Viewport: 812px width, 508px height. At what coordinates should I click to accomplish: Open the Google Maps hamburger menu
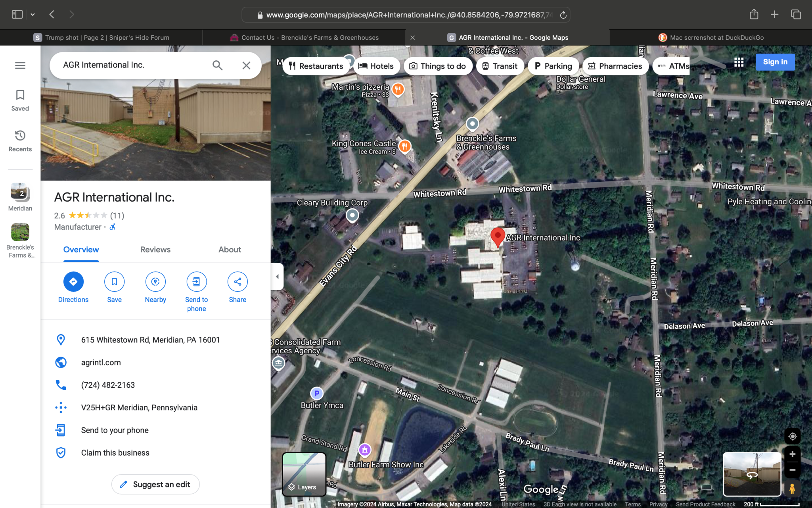[x=20, y=65]
